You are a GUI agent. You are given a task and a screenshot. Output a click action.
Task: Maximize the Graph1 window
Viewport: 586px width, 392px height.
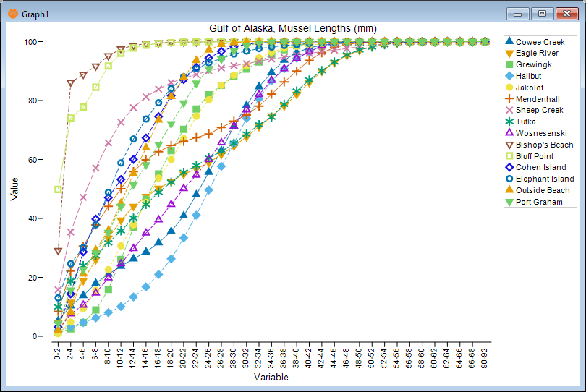click(542, 13)
